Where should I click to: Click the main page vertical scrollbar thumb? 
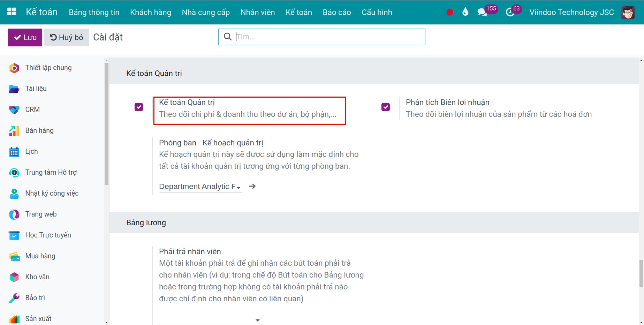[x=641, y=273]
